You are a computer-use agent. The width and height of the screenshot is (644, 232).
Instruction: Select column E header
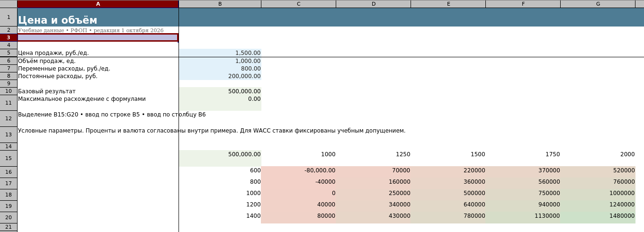click(x=448, y=4)
